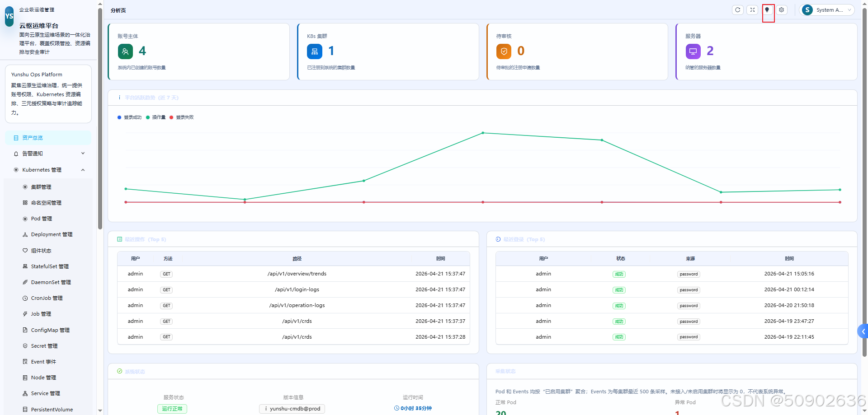Screen dimensions: 868x415
Task: Click the purple 服务器 monitor icon
Action: click(x=693, y=51)
